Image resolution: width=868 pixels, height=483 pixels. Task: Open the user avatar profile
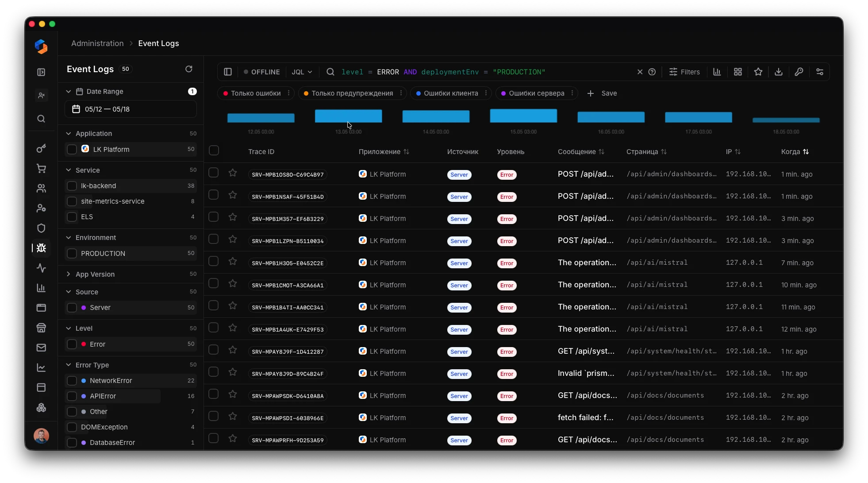(41, 436)
